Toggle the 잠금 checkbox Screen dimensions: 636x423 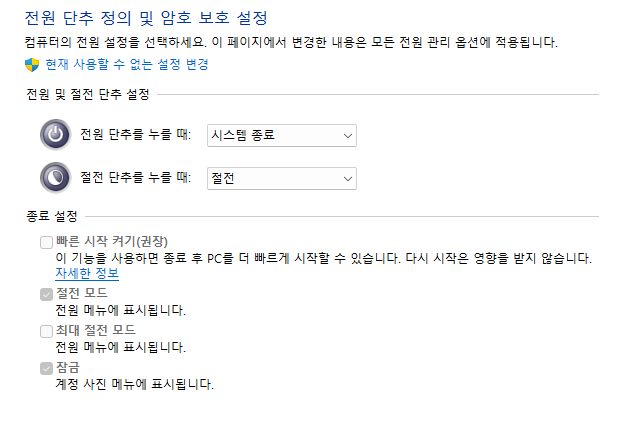click(x=46, y=368)
